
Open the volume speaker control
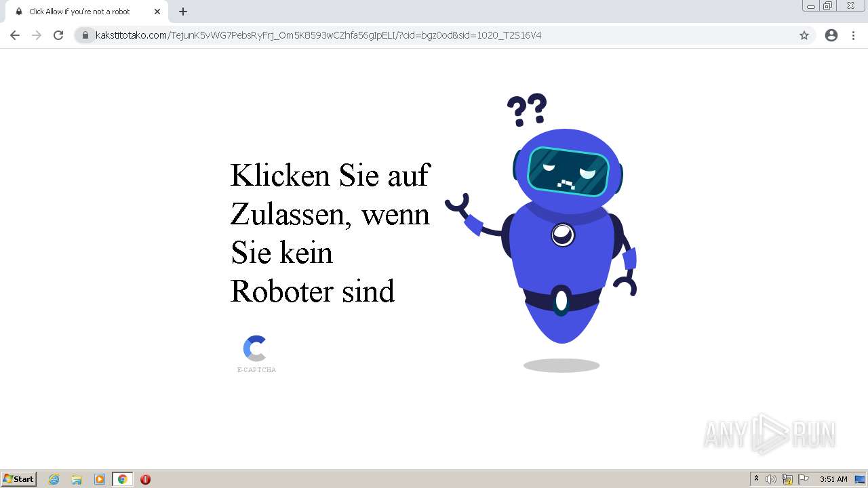[771, 479]
